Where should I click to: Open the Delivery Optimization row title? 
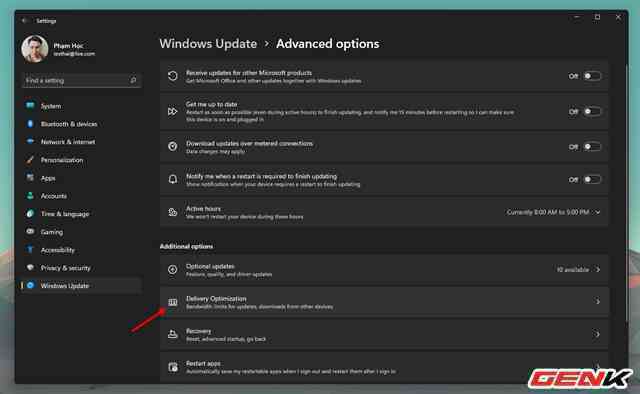coord(216,299)
